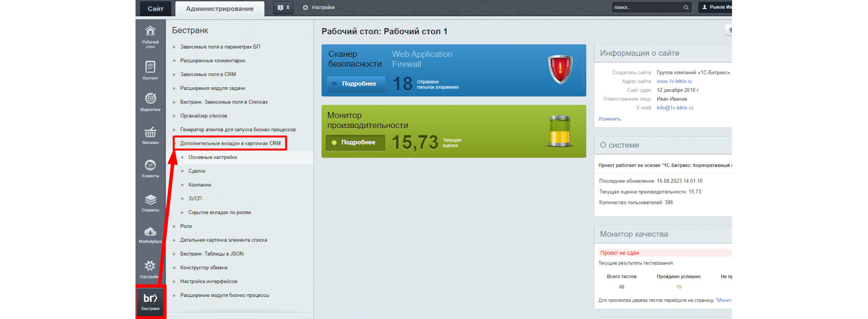Open the Контент sidebar section
Image resolution: width=868 pixels, height=319 pixels.
pos(150,71)
